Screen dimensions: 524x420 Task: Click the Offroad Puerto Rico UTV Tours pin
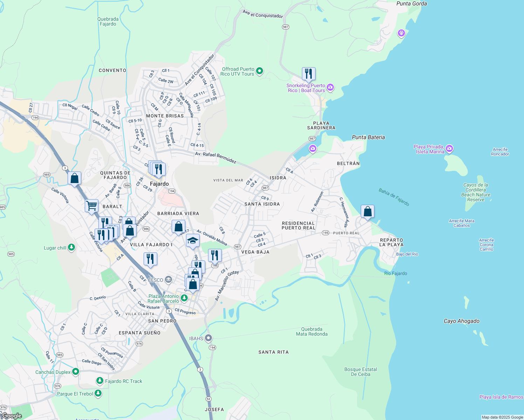tap(260, 71)
